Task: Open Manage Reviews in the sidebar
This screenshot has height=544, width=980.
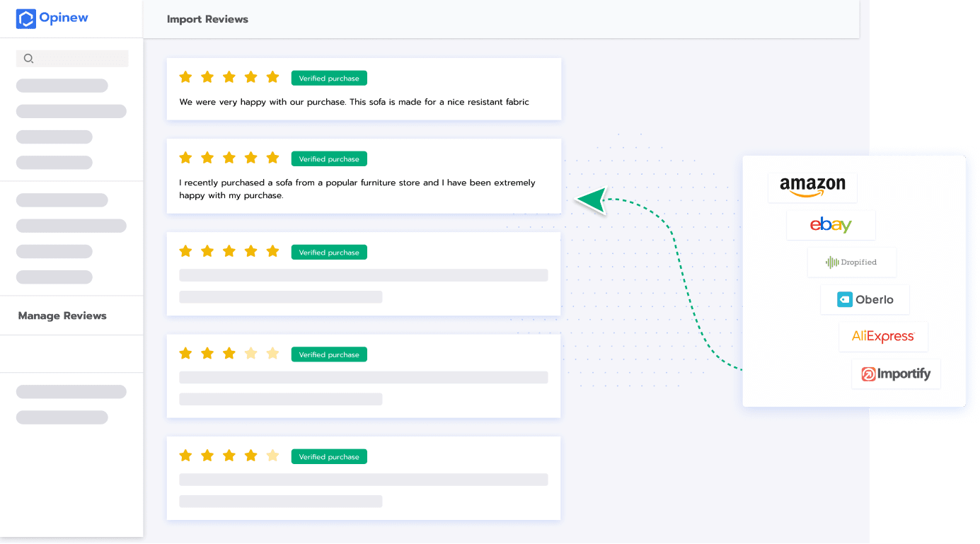Action: pos(62,316)
